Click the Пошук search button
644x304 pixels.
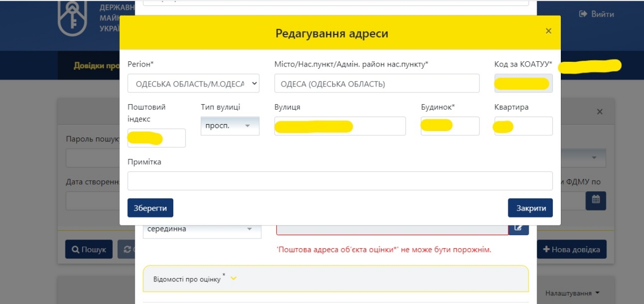pyautogui.click(x=89, y=249)
